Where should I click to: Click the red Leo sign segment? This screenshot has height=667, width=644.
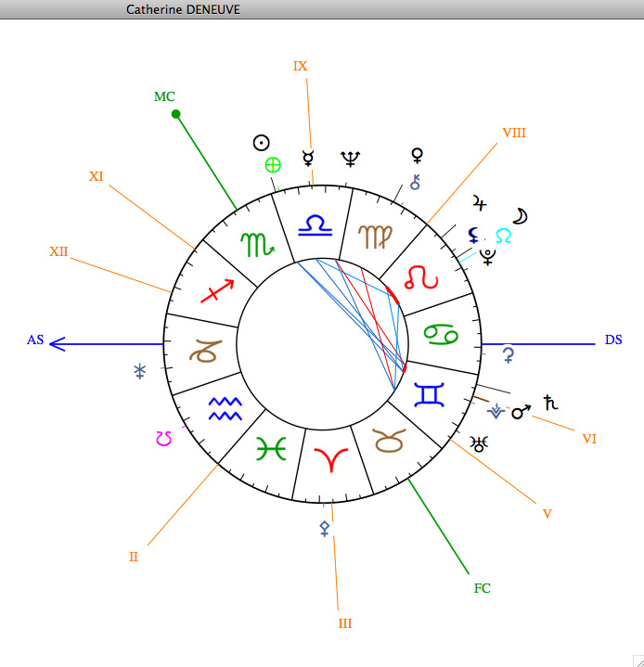coord(421,277)
